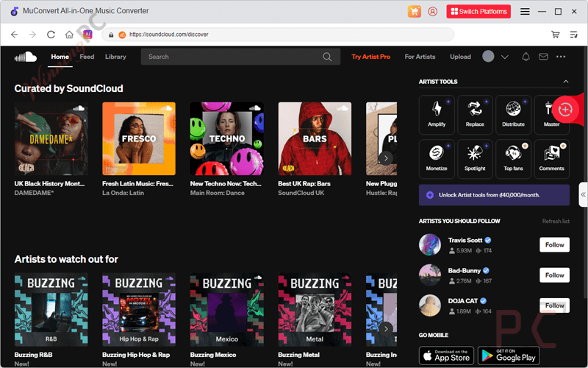The height and width of the screenshot is (368, 588).
Task: Click the AI icon beside the address bar
Action: [x=87, y=34]
